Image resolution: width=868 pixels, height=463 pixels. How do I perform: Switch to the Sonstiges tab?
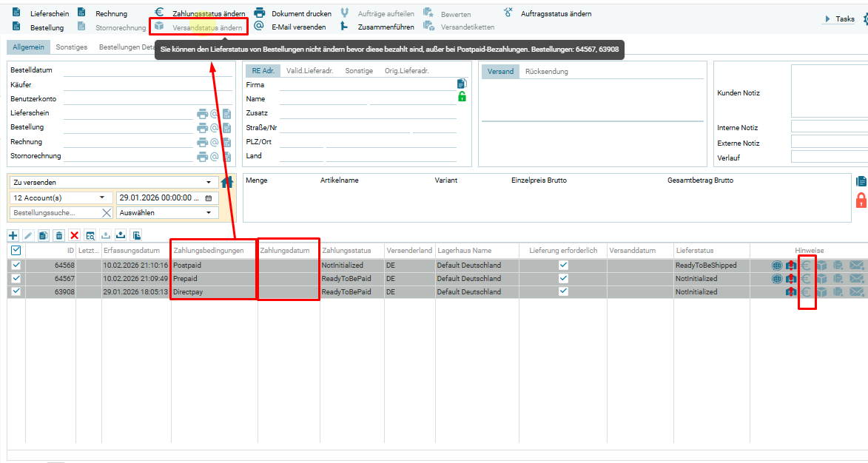pyautogui.click(x=71, y=47)
